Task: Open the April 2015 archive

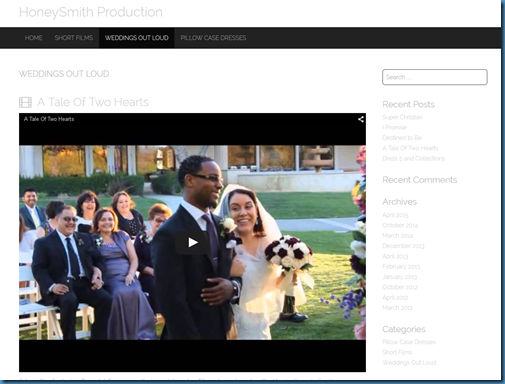Action: click(395, 215)
